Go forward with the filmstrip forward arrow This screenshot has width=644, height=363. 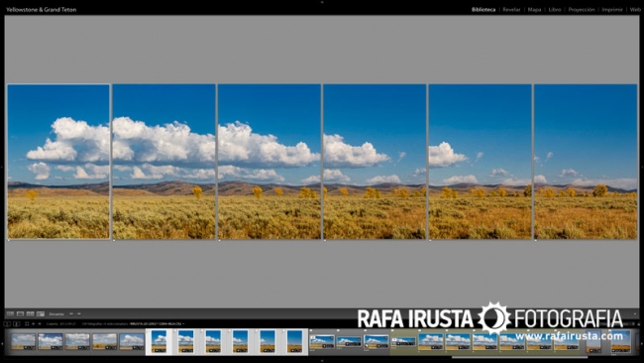(x=40, y=324)
